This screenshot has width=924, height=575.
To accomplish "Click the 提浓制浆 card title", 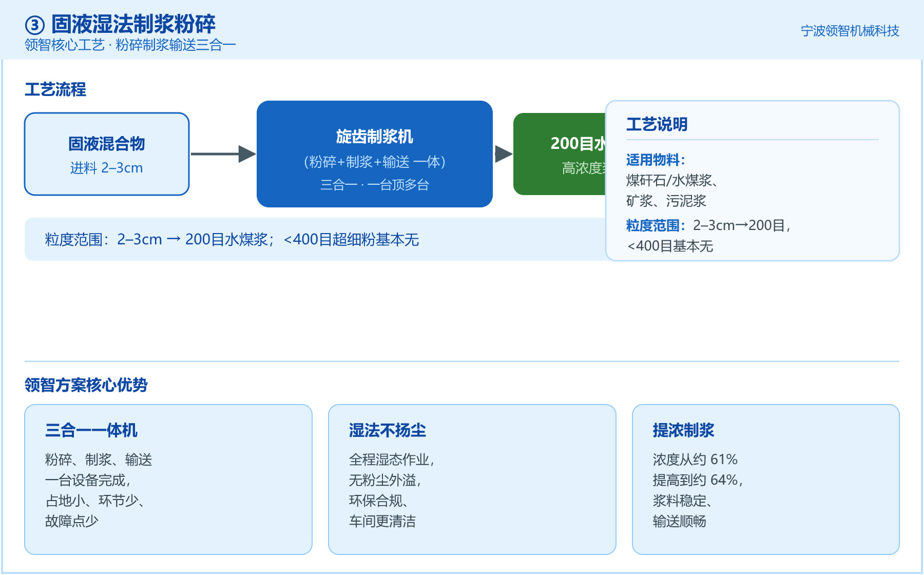I will (x=684, y=430).
